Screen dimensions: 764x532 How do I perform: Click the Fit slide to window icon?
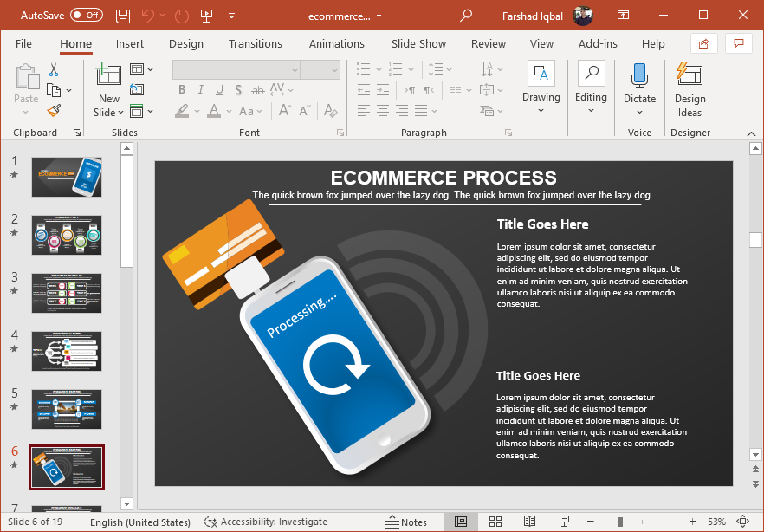pyautogui.click(x=742, y=522)
